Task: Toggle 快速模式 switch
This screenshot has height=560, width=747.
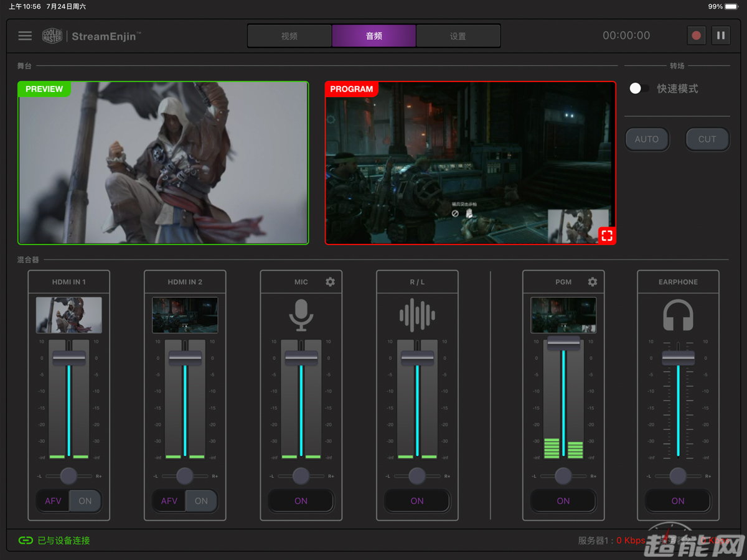Action: click(x=639, y=88)
